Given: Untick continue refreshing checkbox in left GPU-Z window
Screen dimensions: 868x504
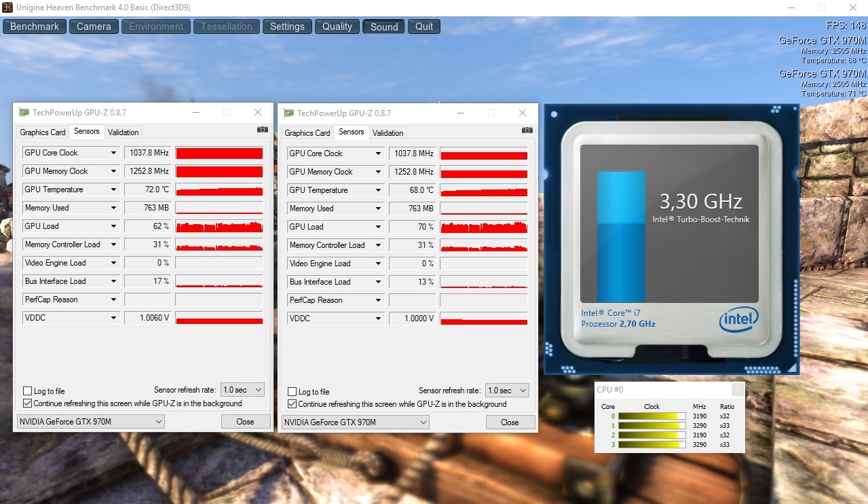Looking at the screenshot, I should pos(28,403).
